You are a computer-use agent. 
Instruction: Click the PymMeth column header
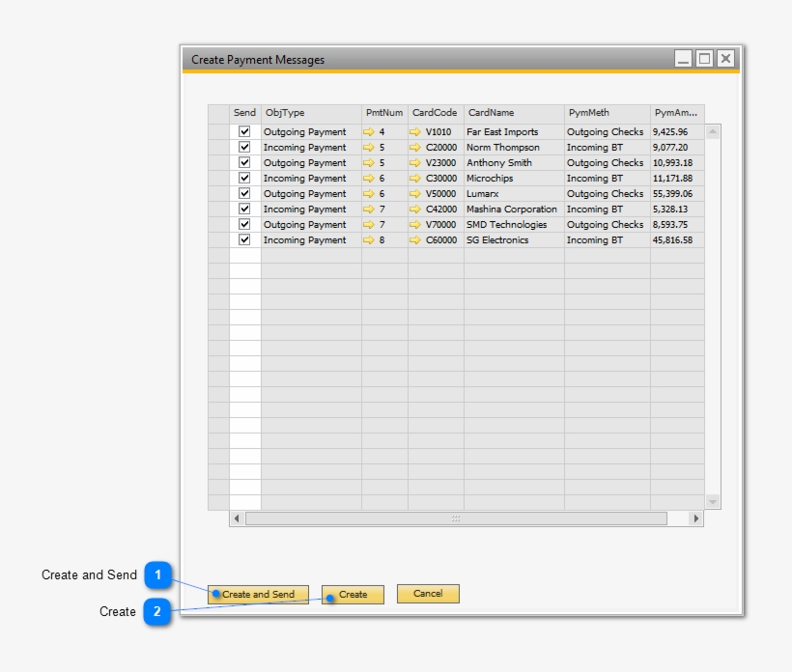(591, 112)
